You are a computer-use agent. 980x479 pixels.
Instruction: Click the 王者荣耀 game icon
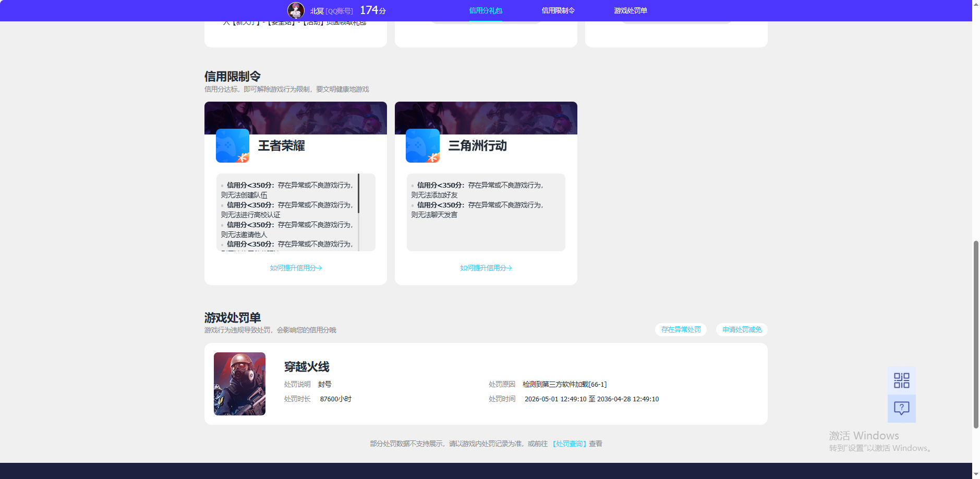233,145
